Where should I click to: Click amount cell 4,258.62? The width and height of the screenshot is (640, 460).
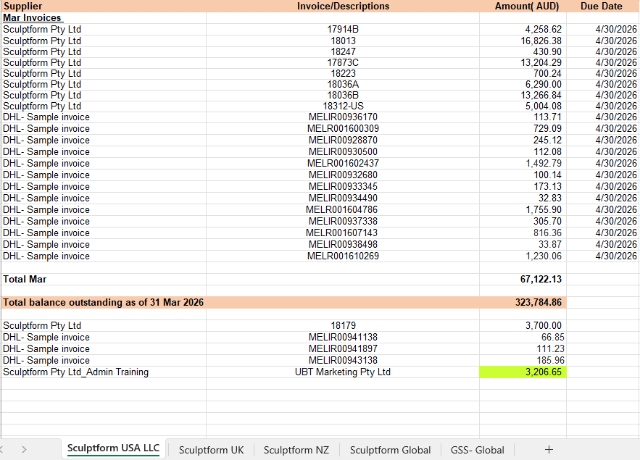[523, 29]
